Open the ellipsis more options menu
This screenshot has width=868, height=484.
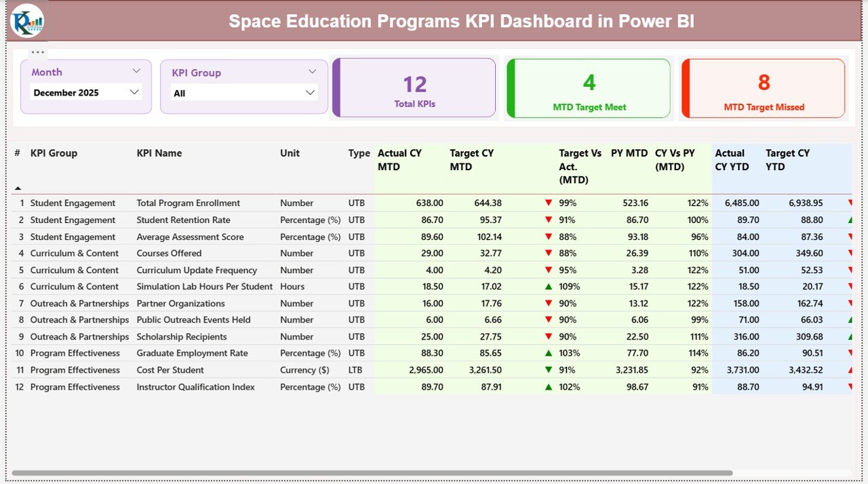[37, 52]
